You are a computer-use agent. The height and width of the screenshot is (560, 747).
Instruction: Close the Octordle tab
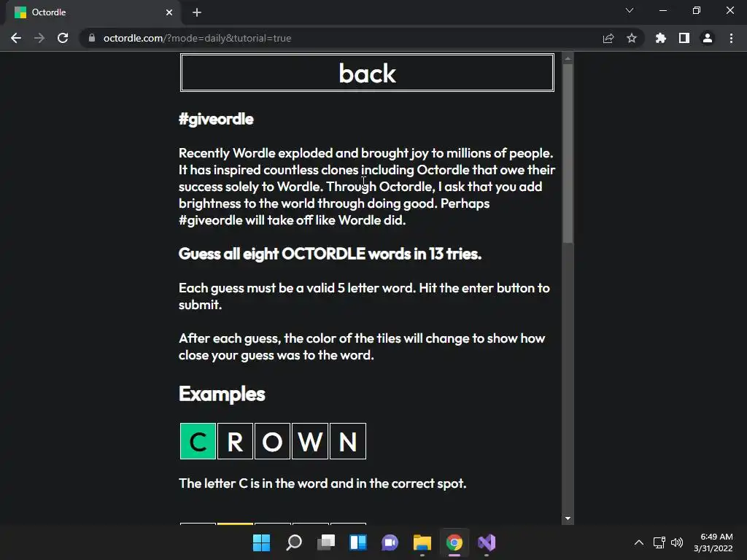169,12
